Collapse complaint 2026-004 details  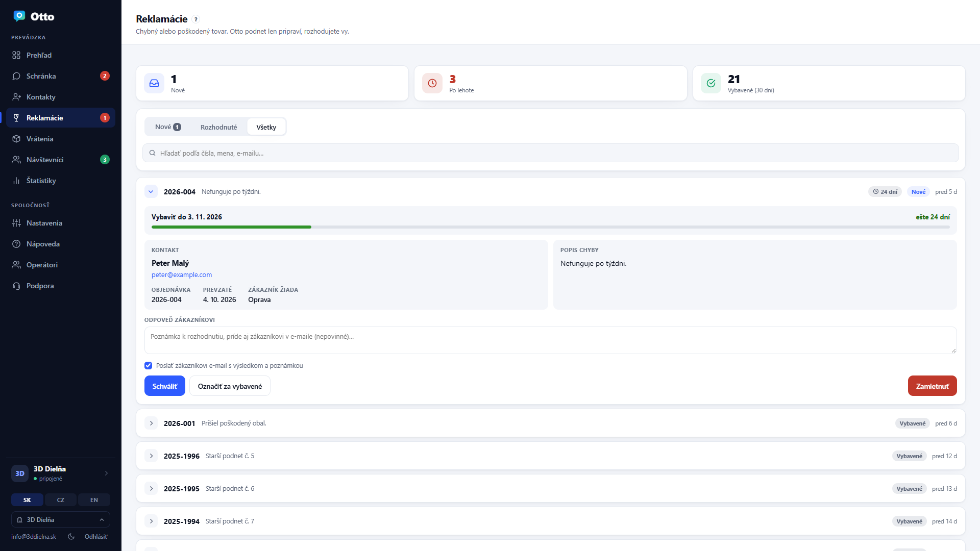(151, 192)
